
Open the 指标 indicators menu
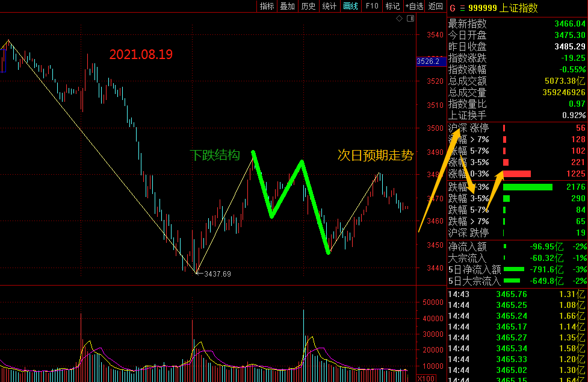point(267,6)
